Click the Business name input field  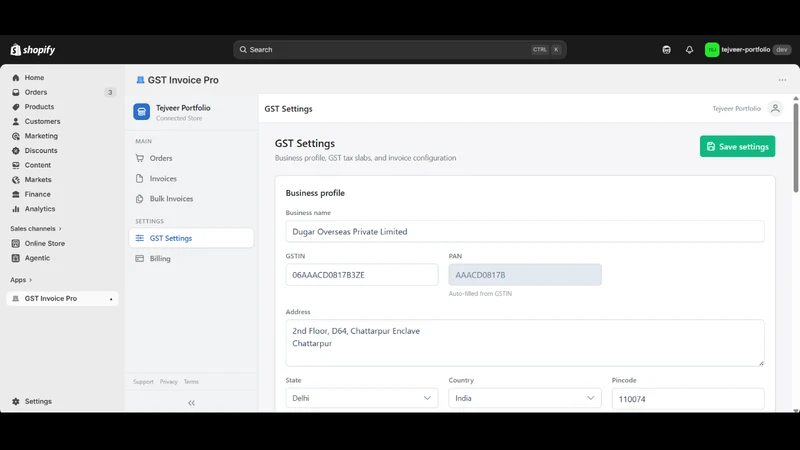point(525,232)
